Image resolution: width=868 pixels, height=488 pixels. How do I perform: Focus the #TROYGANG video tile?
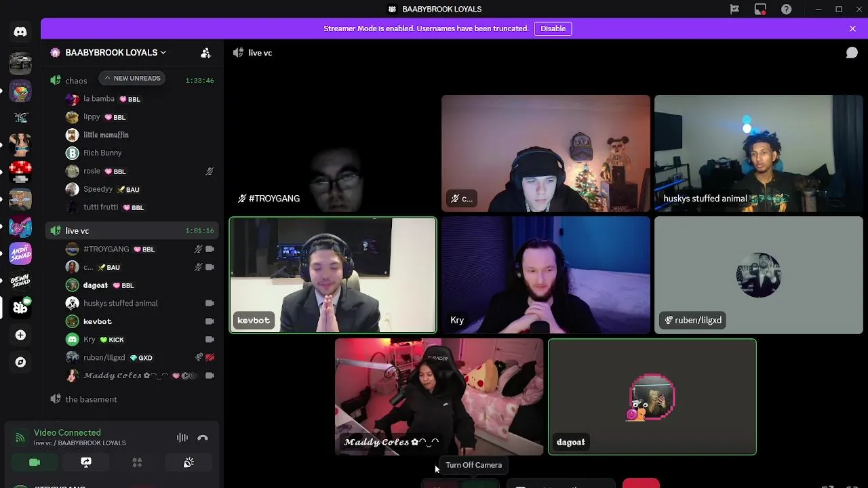click(x=333, y=154)
